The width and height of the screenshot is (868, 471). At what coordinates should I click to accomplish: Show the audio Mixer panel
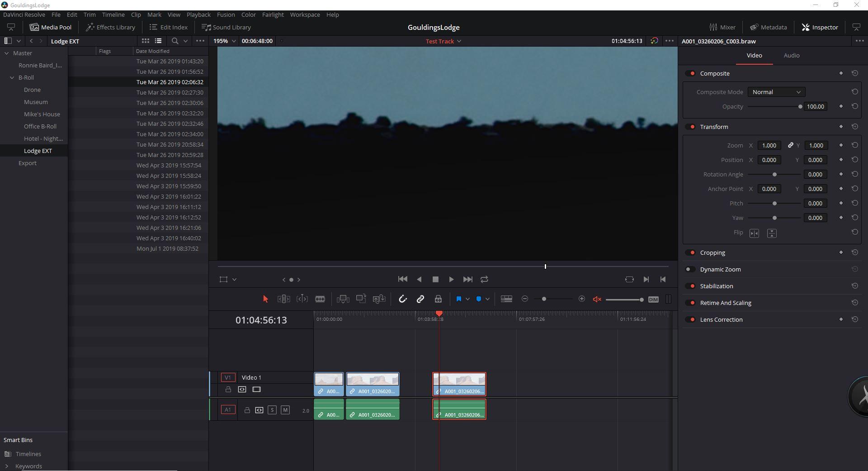coord(722,27)
